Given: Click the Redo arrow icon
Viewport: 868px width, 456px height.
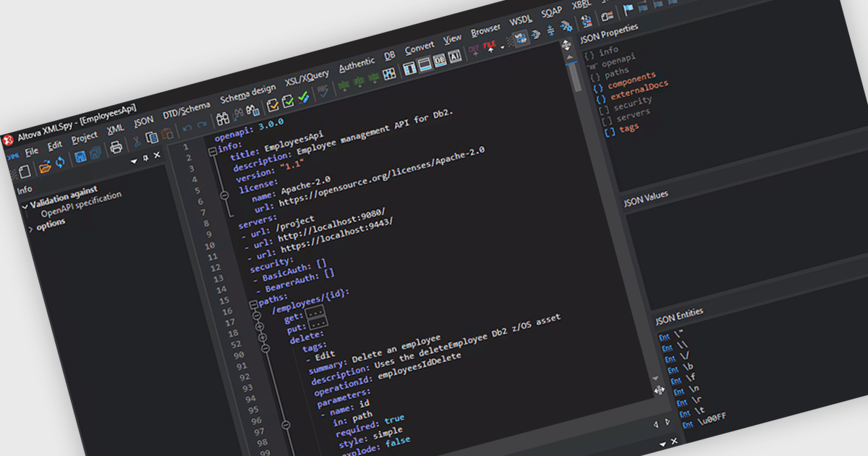Looking at the screenshot, I should pos(202,124).
